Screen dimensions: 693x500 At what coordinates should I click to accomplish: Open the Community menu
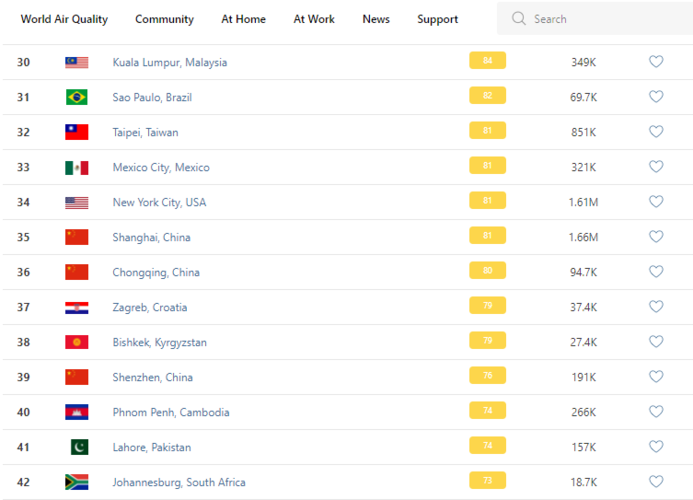pyautogui.click(x=164, y=19)
